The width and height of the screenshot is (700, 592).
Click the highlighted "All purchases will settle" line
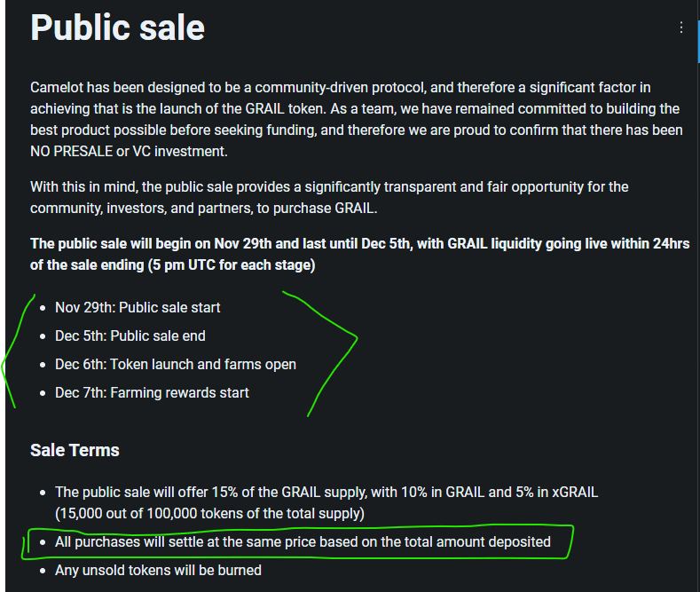(x=303, y=541)
